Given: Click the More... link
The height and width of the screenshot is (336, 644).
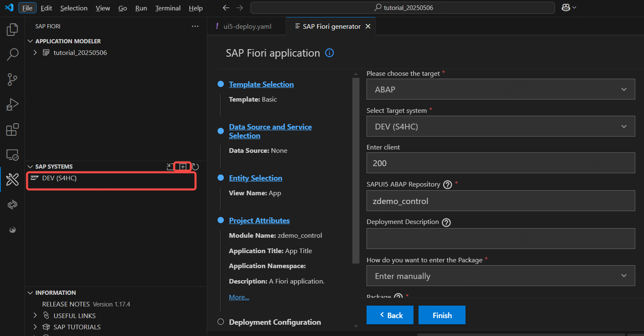Looking at the screenshot, I should pyautogui.click(x=239, y=297).
